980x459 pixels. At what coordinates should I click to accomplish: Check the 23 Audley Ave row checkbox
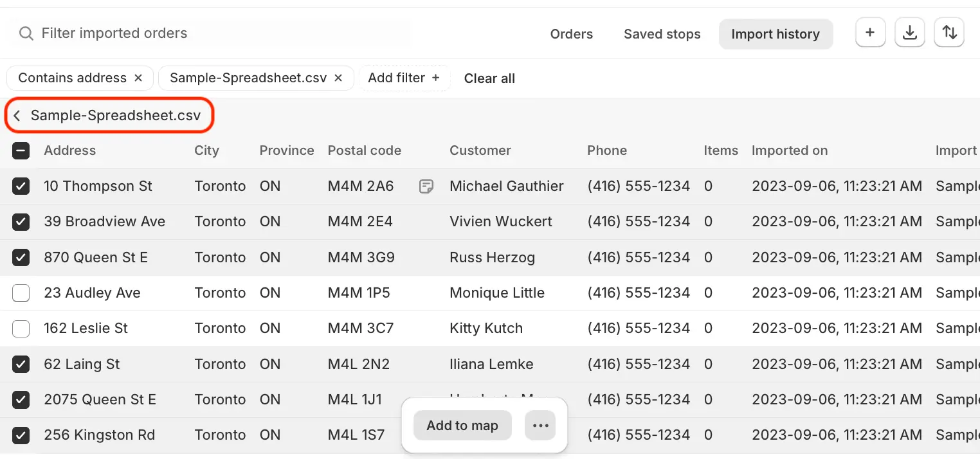(21, 293)
